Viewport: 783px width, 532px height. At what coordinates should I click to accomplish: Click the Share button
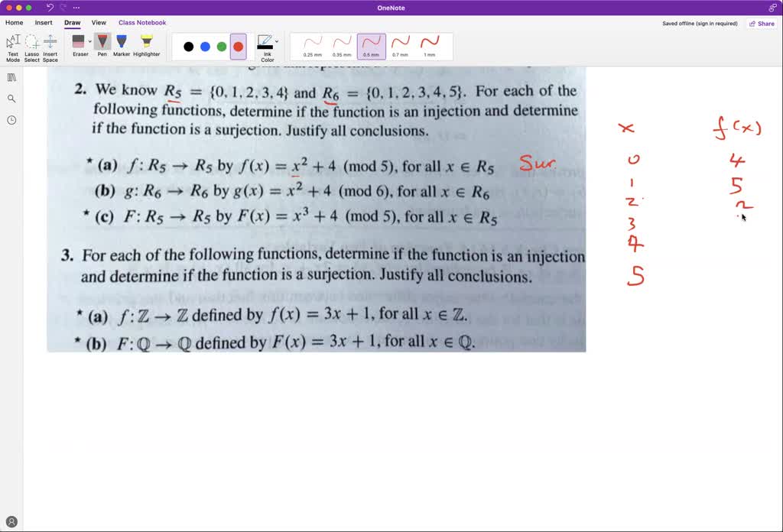[x=762, y=24]
